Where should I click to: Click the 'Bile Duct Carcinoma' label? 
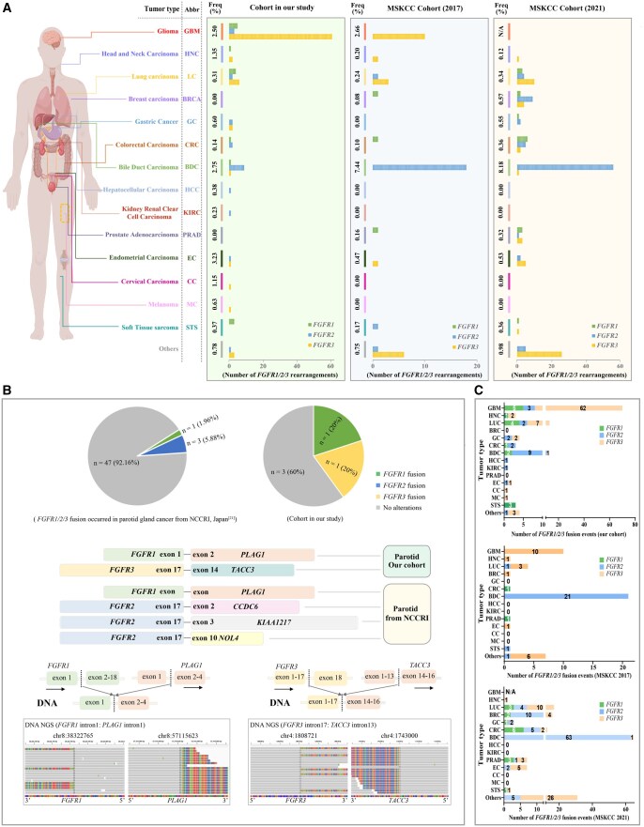point(148,167)
